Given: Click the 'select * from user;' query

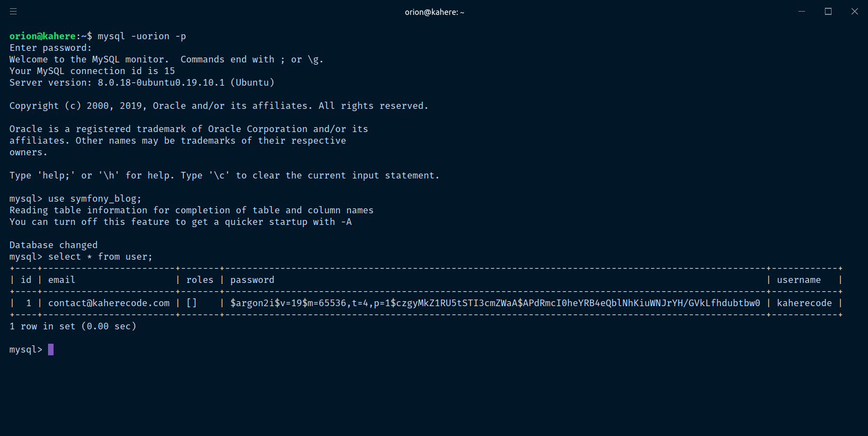Looking at the screenshot, I should (100, 256).
